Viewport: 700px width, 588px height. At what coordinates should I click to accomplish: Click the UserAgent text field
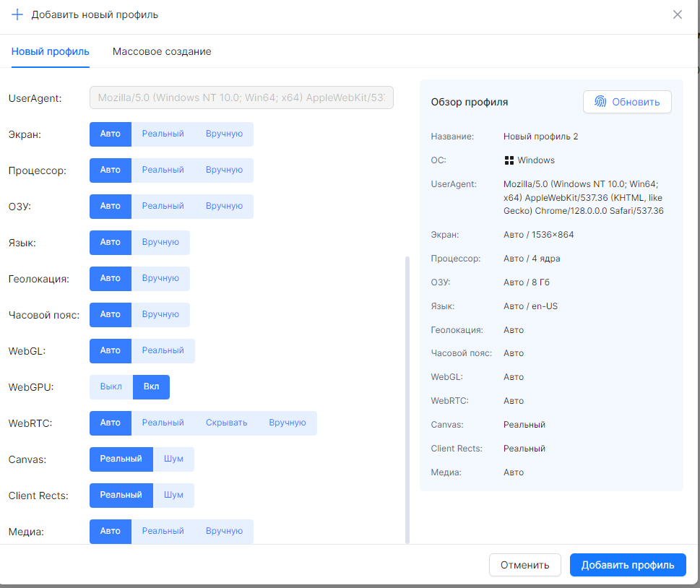(241, 98)
